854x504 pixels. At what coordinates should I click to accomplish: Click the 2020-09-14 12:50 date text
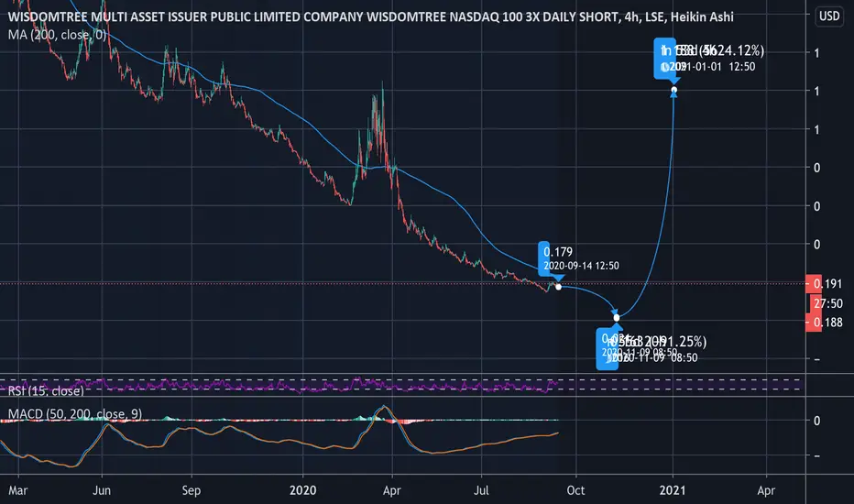pos(581,266)
